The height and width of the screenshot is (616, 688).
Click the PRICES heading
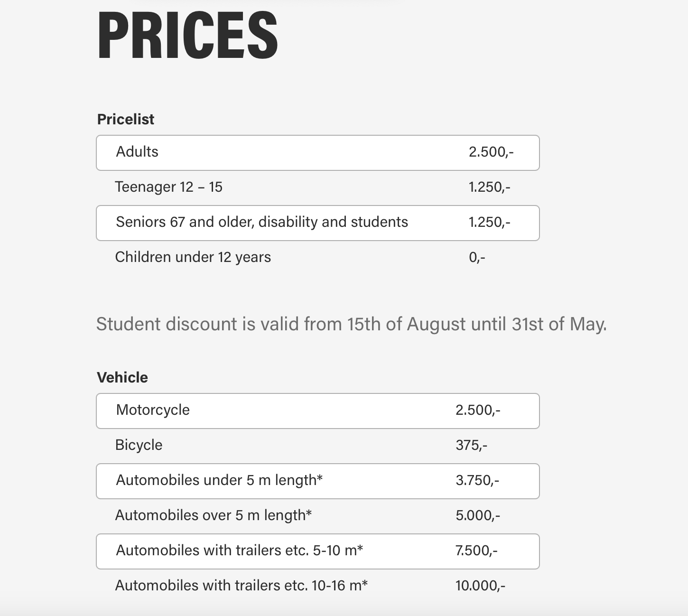pyautogui.click(x=187, y=36)
